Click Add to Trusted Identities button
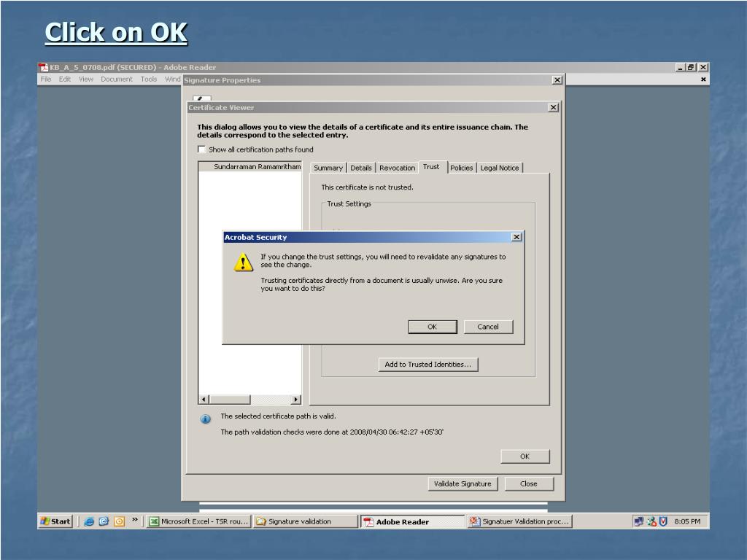This screenshot has height=560, width=747. 427,365
